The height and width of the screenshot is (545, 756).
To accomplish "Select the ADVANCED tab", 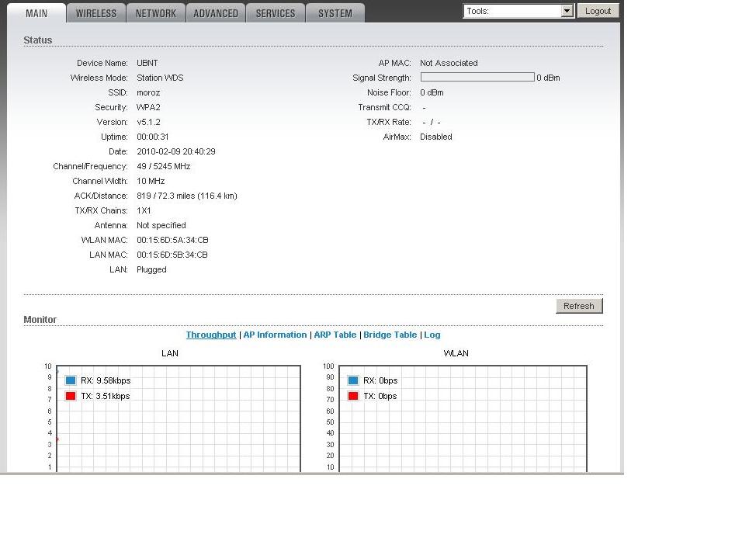I will [x=215, y=13].
